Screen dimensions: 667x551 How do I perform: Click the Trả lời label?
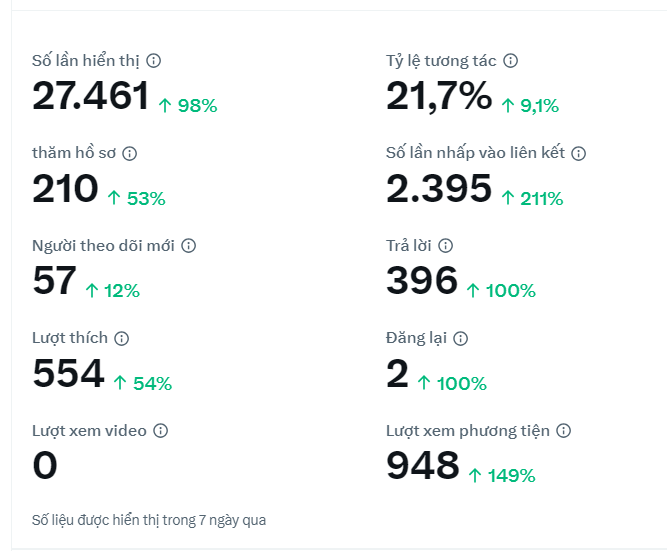(408, 246)
